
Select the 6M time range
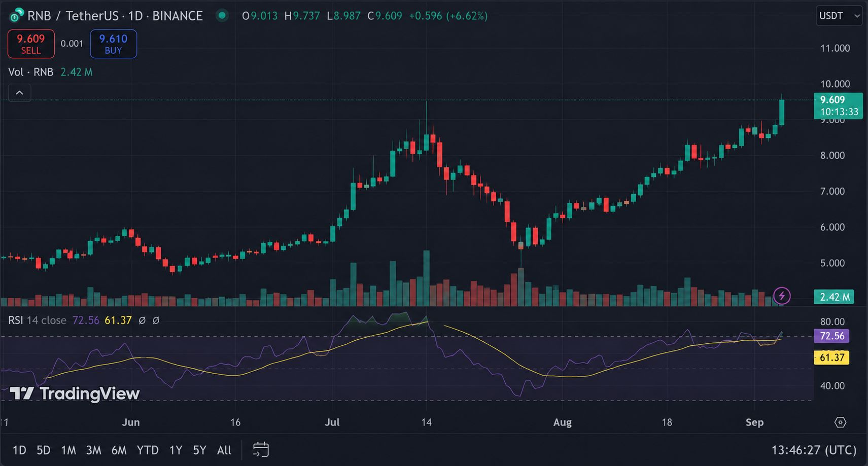coord(119,450)
